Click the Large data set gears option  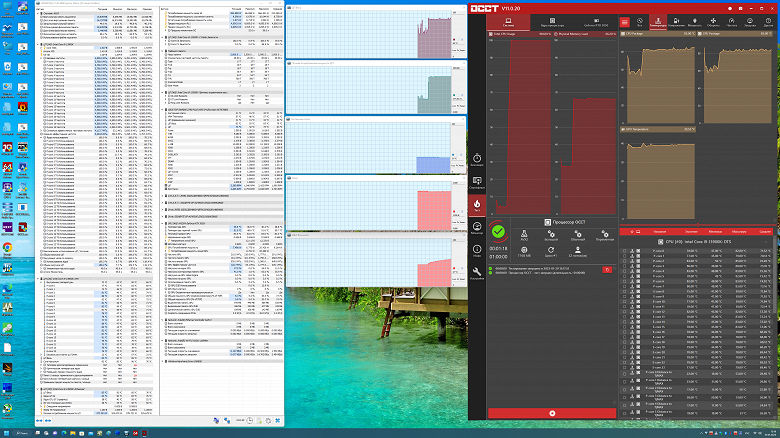(551, 235)
